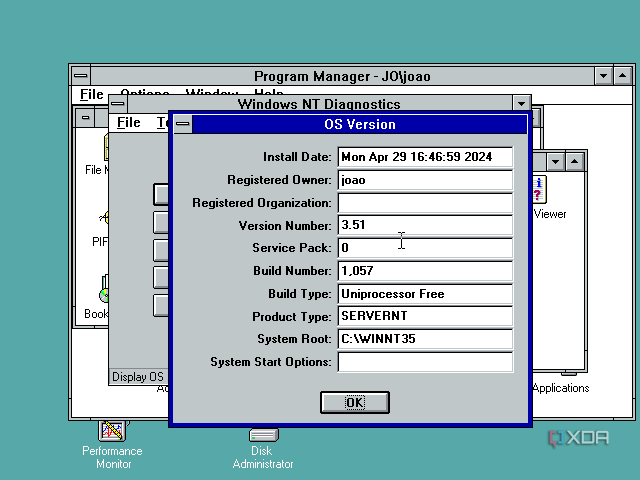Click the Version Number field showing 3.51
The image size is (640, 480).
pos(425,225)
